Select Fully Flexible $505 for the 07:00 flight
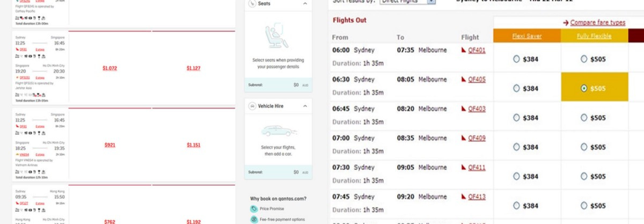Screen dimensions: 644x224 [584, 147]
